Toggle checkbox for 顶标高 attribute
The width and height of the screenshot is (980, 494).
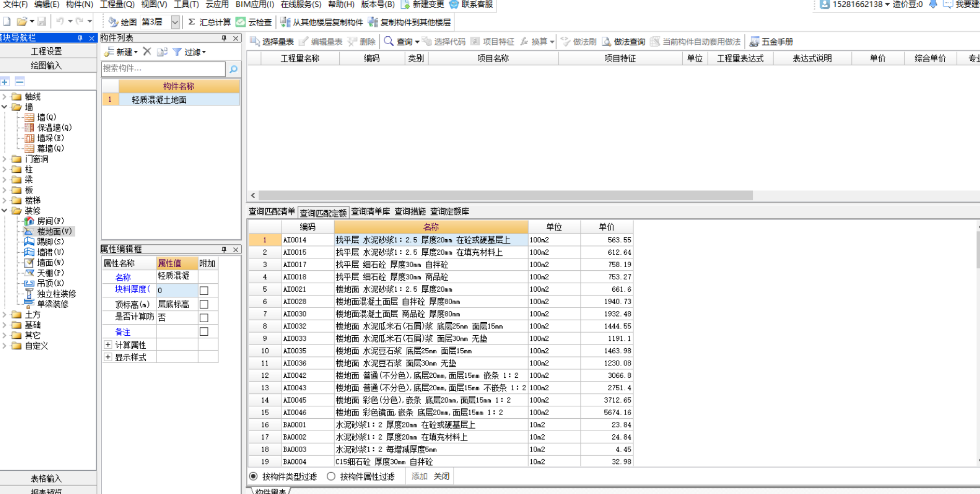pos(204,304)
